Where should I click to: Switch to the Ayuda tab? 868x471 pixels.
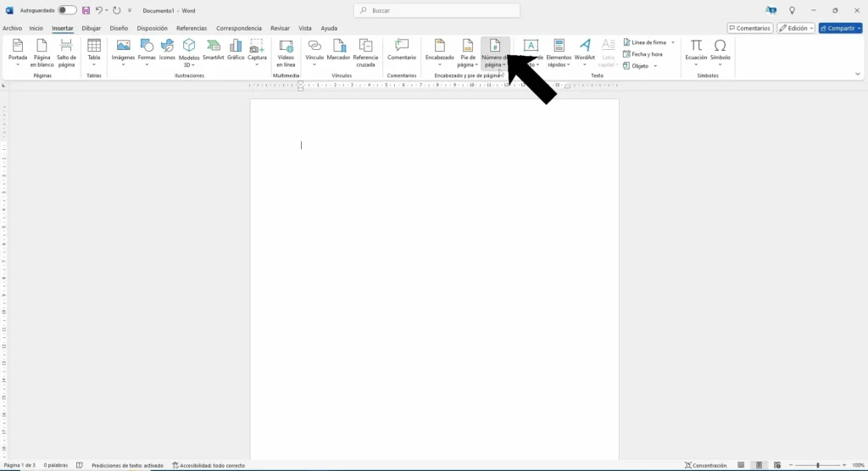tap(329, 28)
